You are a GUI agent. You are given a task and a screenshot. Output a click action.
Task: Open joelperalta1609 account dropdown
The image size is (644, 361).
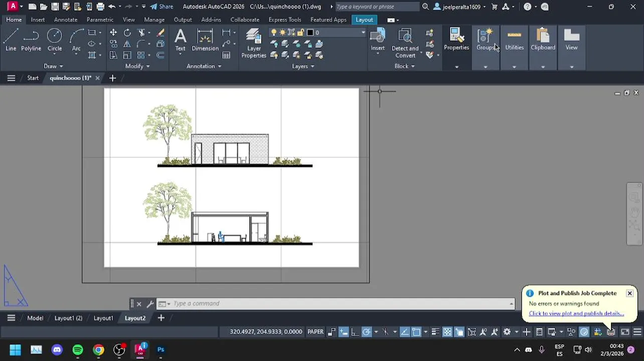pos(460,7)
